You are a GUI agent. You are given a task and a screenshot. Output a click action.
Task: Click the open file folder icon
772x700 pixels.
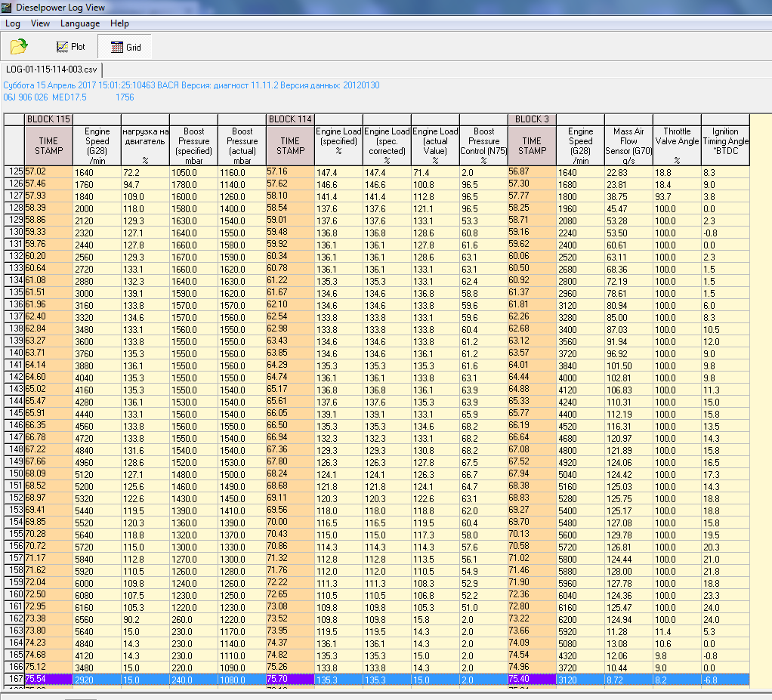pos(19,47)
